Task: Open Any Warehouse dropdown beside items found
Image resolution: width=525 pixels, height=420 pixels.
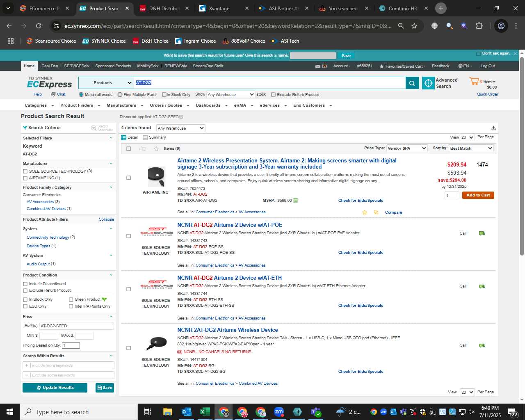Action: [x=180, y=128]
